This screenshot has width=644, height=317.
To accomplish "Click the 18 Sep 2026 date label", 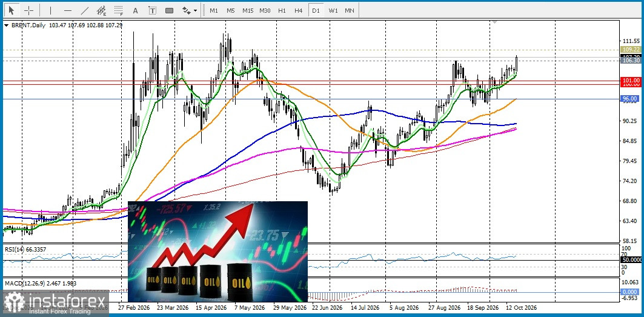I will 482,307.
